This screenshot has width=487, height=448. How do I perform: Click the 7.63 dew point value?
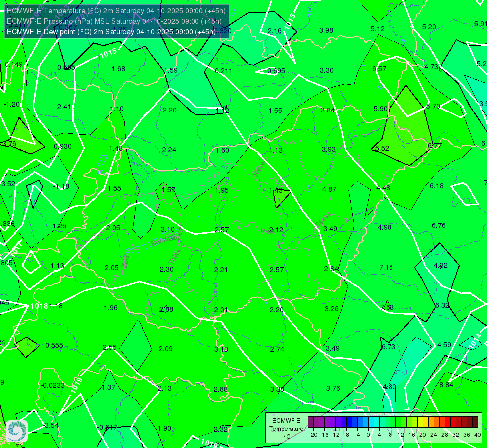tap(387, 307)
